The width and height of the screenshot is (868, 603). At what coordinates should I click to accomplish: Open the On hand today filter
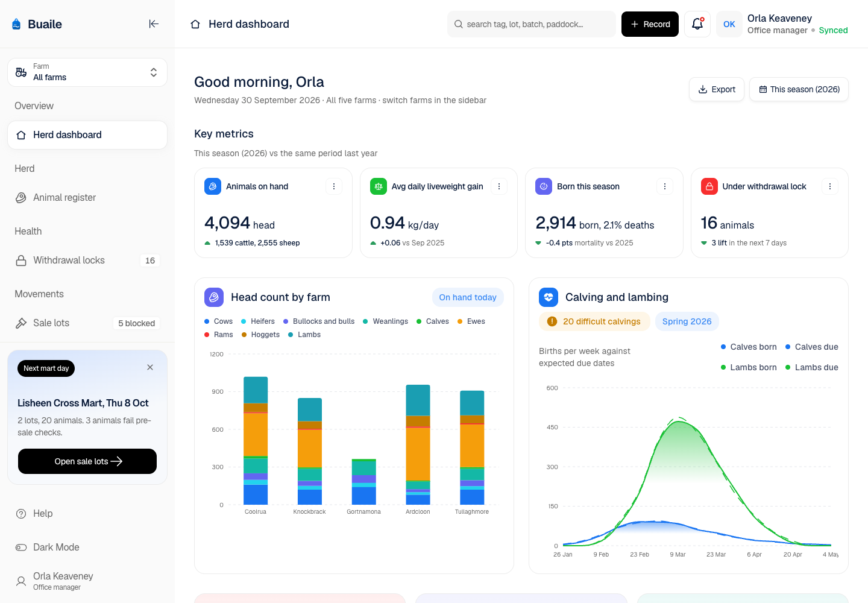[x=468, y=297]
